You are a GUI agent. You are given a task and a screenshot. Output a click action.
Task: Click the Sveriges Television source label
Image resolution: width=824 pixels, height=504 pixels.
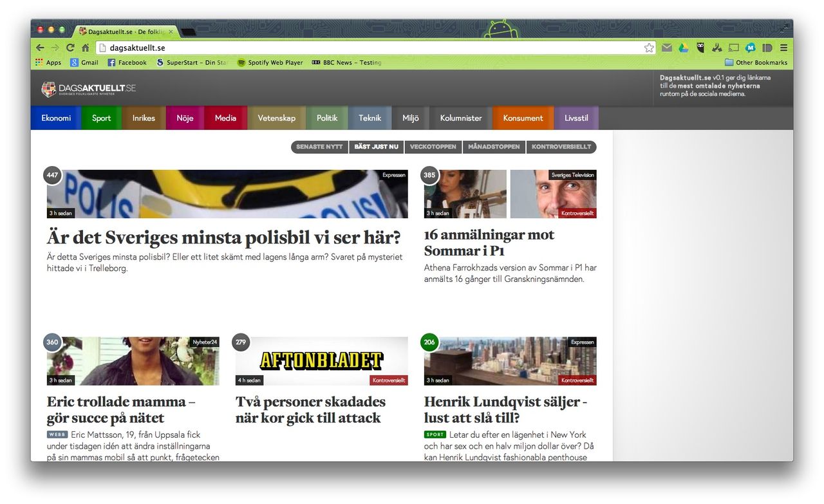tap(573, 175)
